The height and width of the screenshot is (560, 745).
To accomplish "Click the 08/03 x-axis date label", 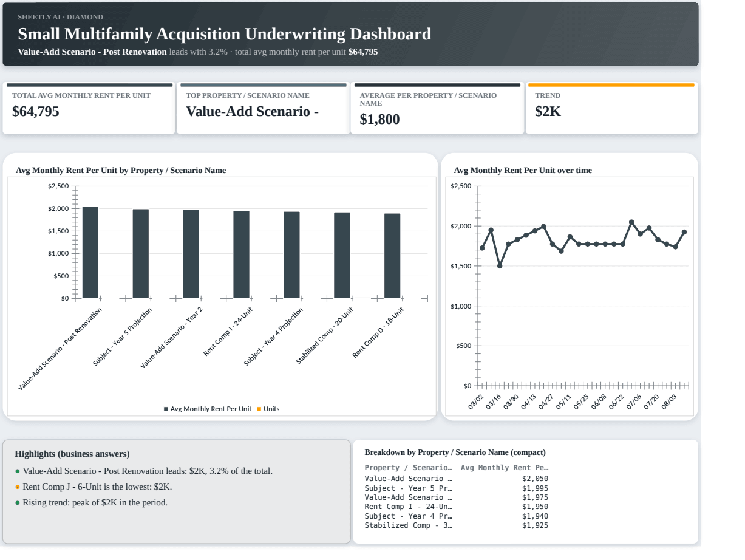I will [669, 402].
